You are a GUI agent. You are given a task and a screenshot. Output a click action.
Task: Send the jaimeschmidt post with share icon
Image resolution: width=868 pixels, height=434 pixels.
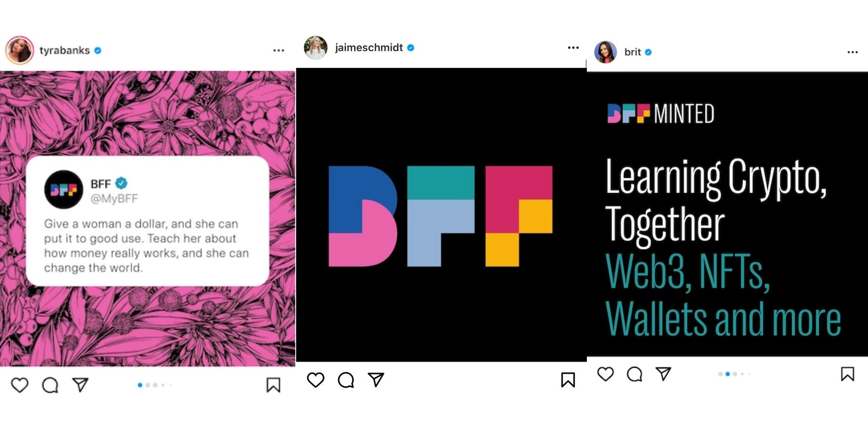[x=376, y=380]
